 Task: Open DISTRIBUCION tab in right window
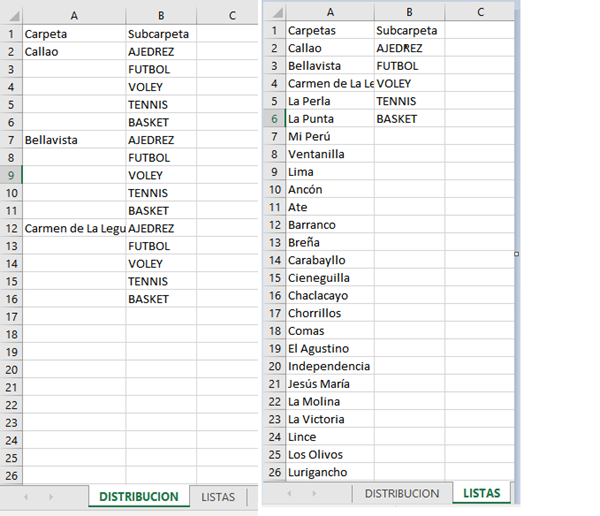402,493
